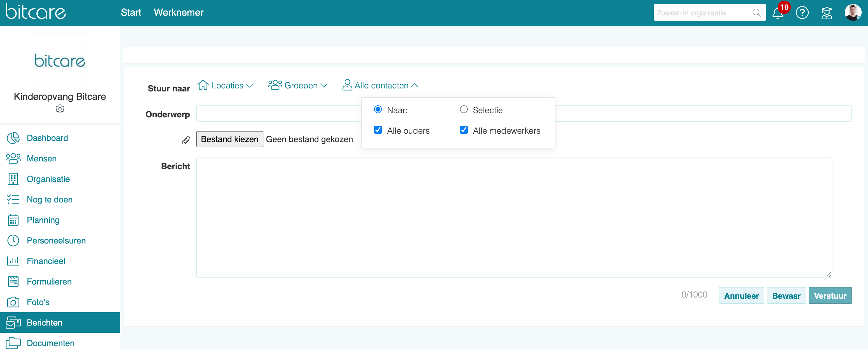This screenshot has height=350, width=868.
Task: Grab the Bericht textarea resize handle
Action: coord(829,274)
